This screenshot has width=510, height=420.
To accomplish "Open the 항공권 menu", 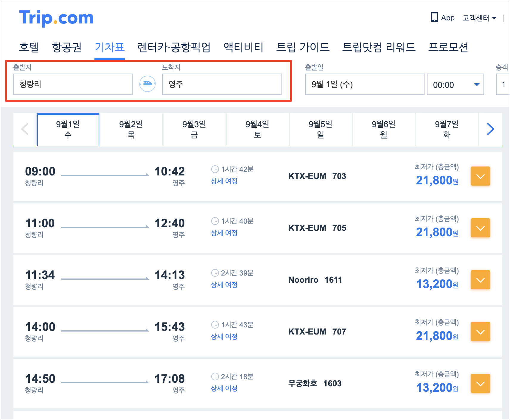I will click(x=67, y=47).
